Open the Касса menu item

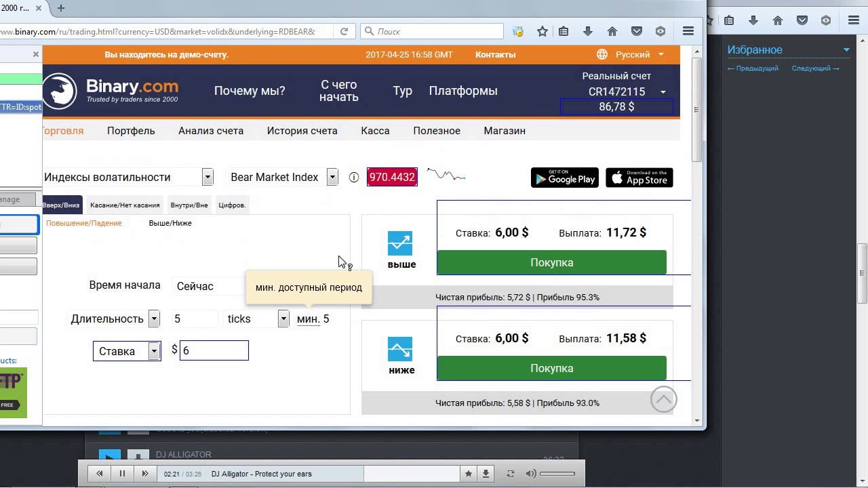[x=375, y=131]
